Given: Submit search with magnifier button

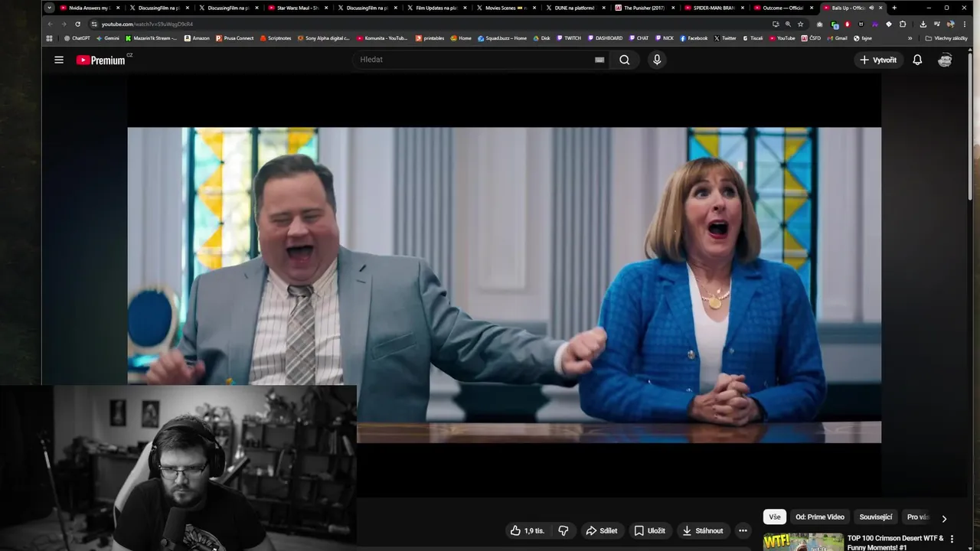Looking at the screenshot, I should tap(625, 60).
